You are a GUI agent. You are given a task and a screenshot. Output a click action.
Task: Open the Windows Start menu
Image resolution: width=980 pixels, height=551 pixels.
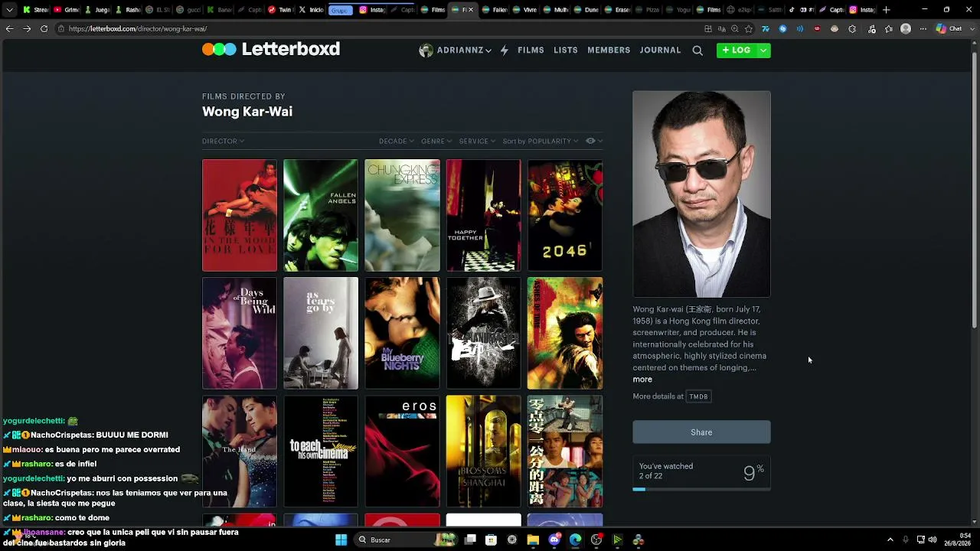(341, 540)
